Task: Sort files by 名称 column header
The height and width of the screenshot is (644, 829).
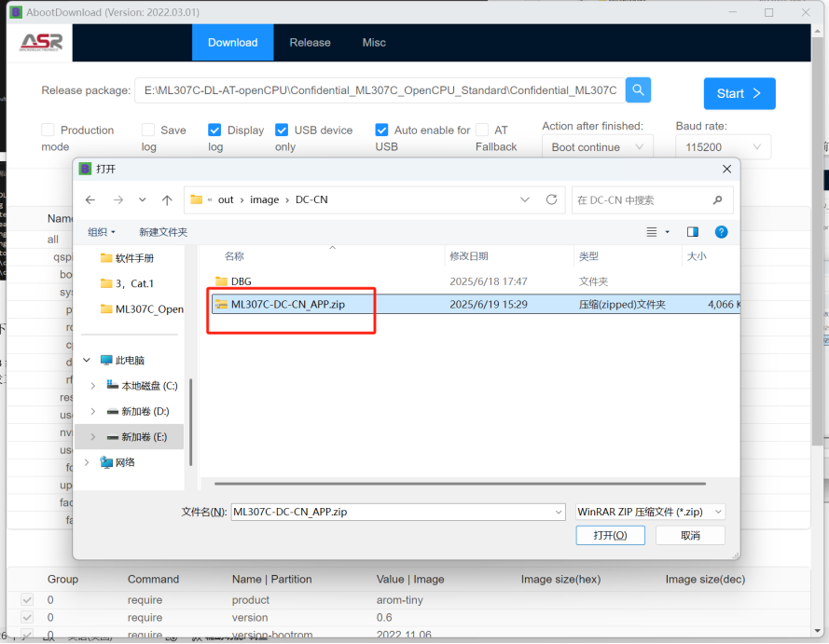Action: pos(234,256)
